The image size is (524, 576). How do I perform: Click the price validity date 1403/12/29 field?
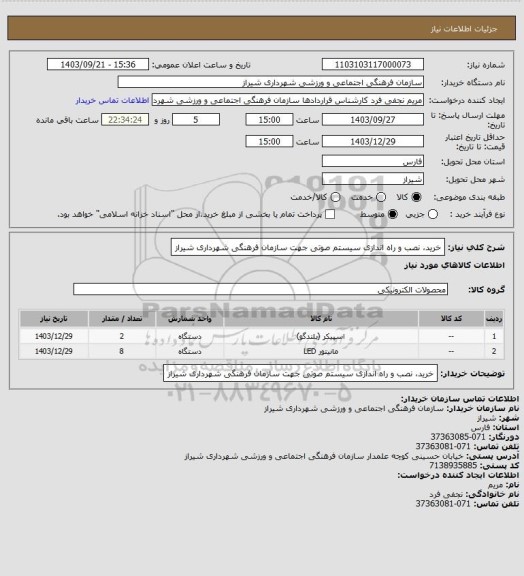(x=373, y=141)
